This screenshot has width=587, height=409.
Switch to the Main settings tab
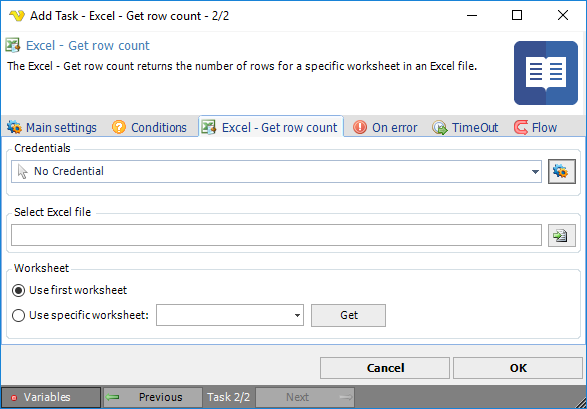tap(52, 128)
